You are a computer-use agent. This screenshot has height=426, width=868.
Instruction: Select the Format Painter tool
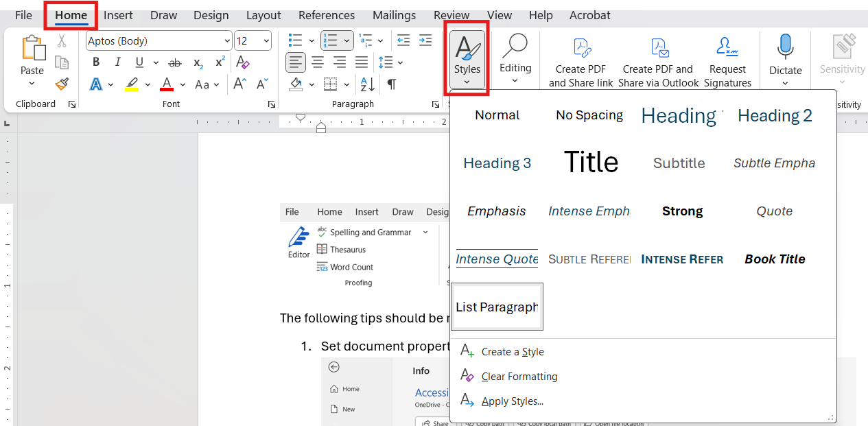coord(62,84)
